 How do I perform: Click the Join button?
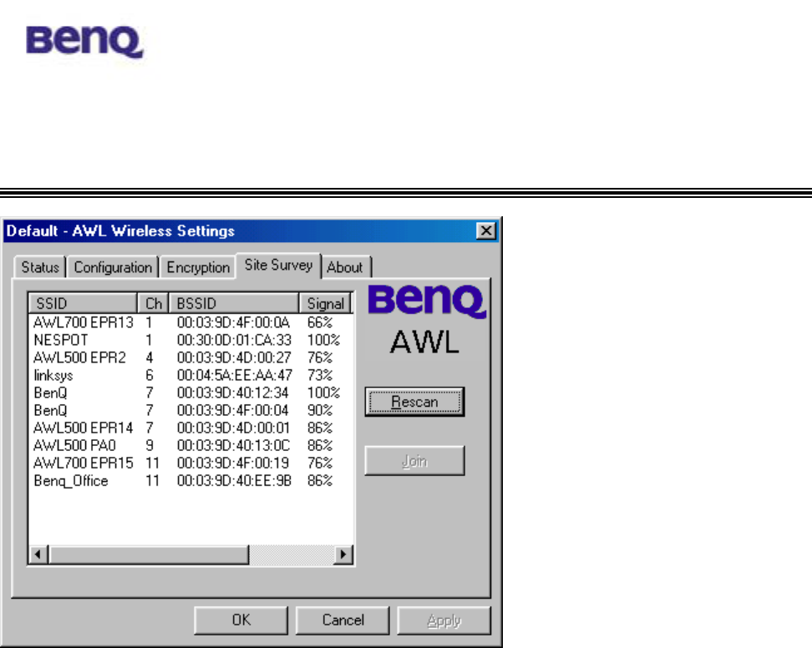414,461
